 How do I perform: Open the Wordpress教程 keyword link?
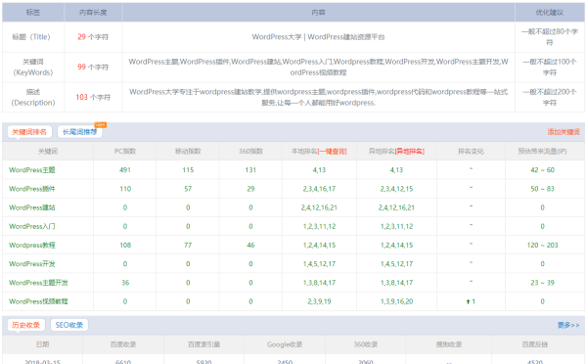pyautogui.click(x=32, y=246)
